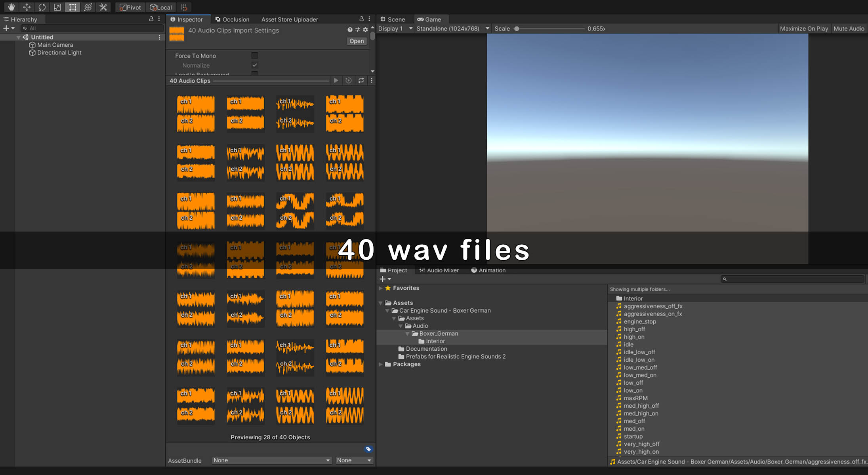The width and height of the screenshot is (868, 475).
Task: Click the Open button in Inspector
Action: click(x=356, y=41)
